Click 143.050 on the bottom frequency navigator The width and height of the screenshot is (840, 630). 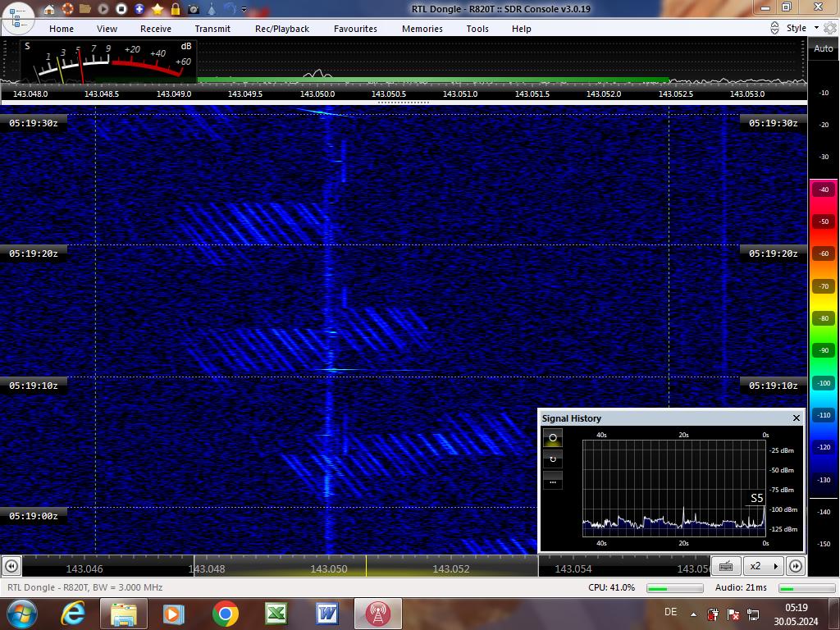[328, 569]
